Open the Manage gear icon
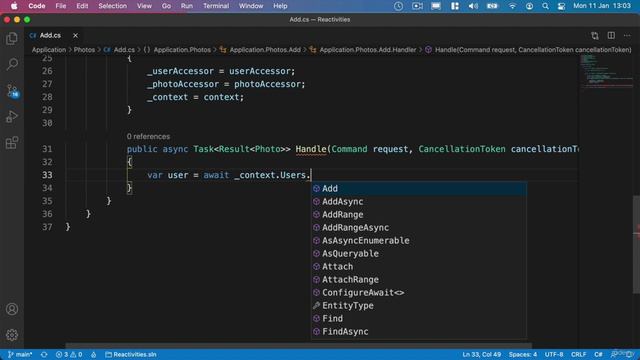The width and height of the screenshot is (640, 360). tap(12, 335)
